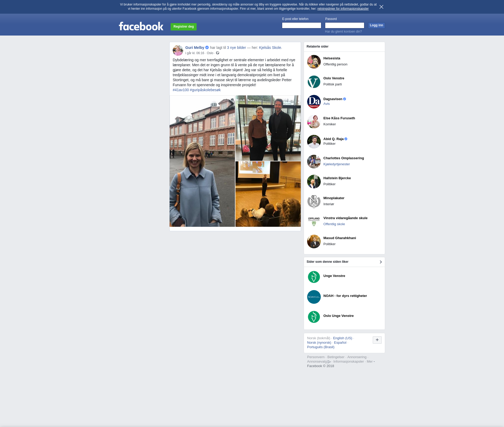Click the post timestamp i går kl. 06:16
Screen dimensions: 504x427
coord(195,53)
